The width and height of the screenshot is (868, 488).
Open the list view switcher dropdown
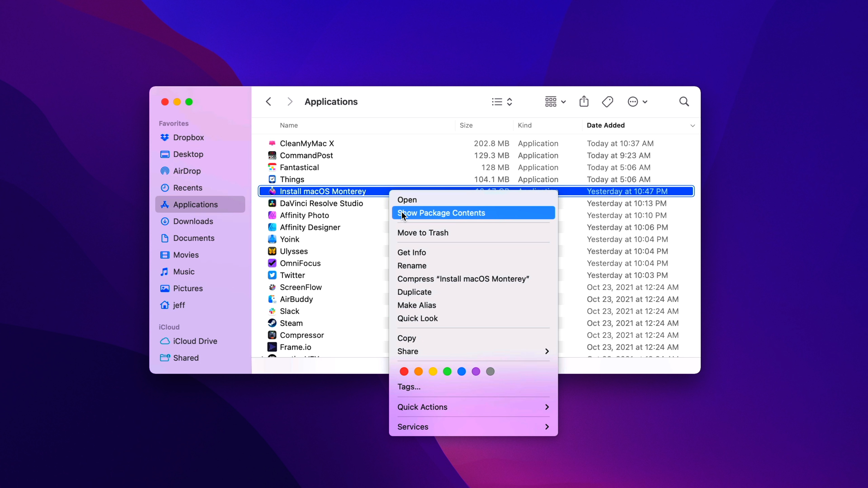coord(502,102)
